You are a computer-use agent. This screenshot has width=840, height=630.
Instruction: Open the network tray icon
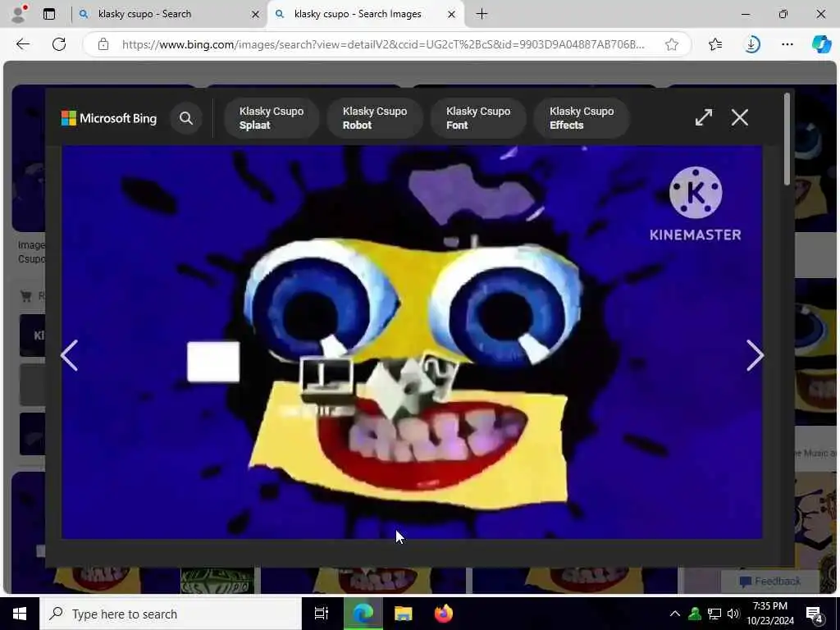(x=714, y=614)
